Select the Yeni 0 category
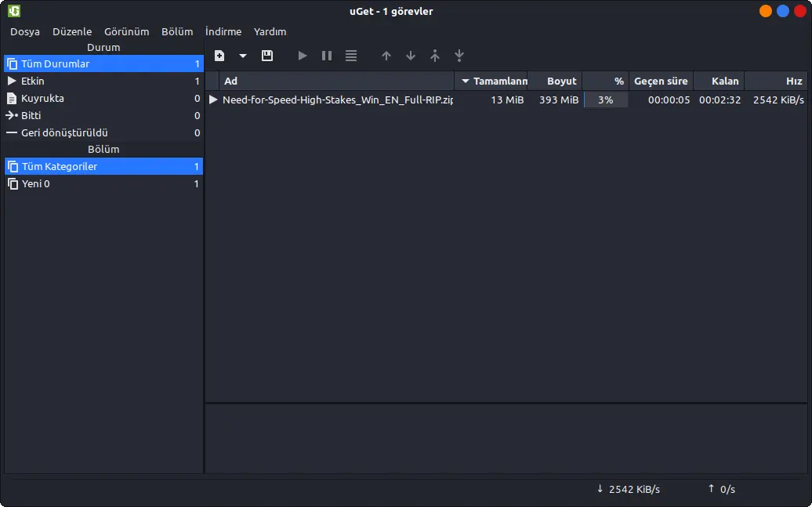 coord(103,183)
